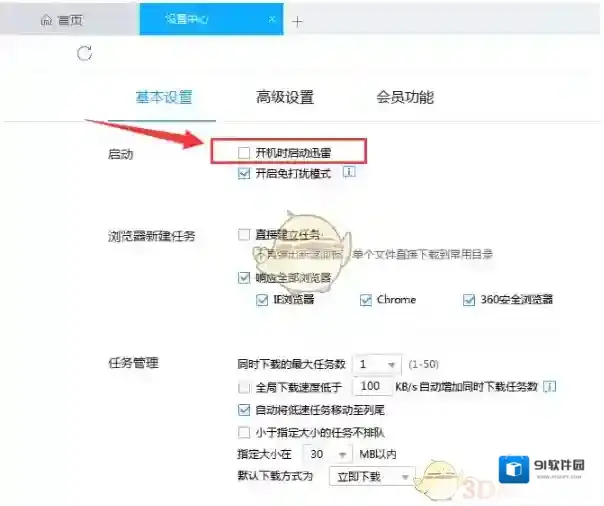Uncheck the 开启免打扰模式 option
Screen dimensions: 604x506
tap(245, 173)
